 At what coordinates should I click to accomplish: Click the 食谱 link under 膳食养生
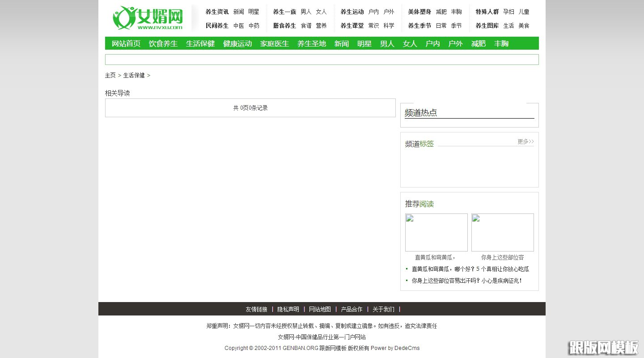(307, 26)
